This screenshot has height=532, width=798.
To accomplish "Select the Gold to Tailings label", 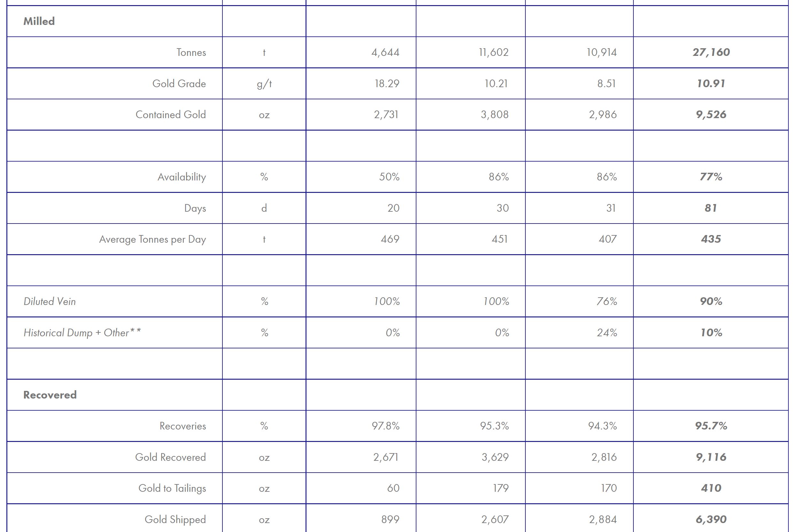I will pyautogui.click(x=172, y=488).
